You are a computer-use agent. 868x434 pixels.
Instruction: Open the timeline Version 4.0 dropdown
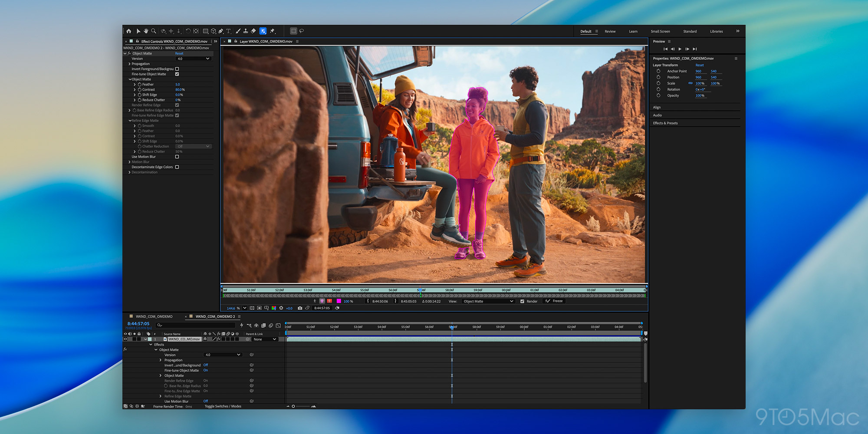click(223, 355)
